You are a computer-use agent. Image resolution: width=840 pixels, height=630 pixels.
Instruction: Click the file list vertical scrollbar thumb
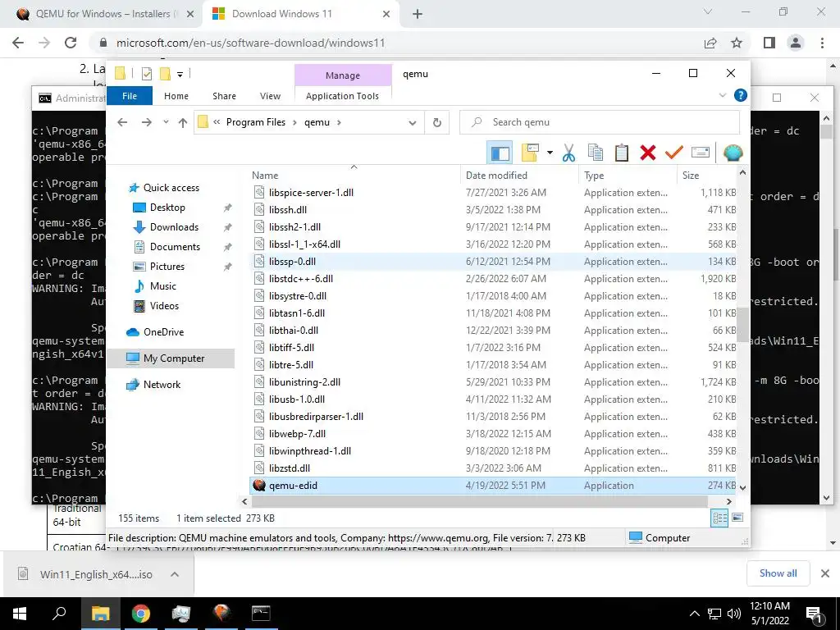pyautogui.click(x=742, y=325)
